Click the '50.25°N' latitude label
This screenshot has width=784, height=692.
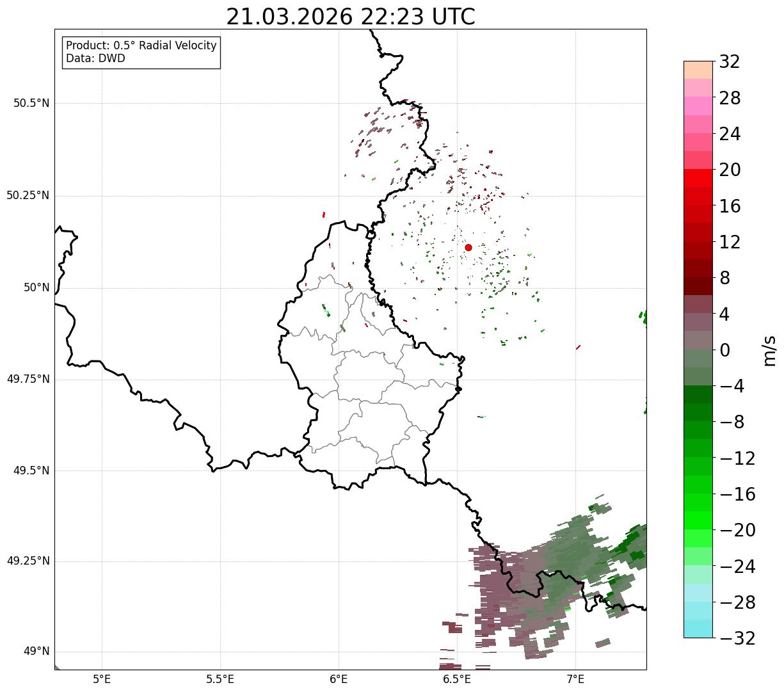pos(28,195)
